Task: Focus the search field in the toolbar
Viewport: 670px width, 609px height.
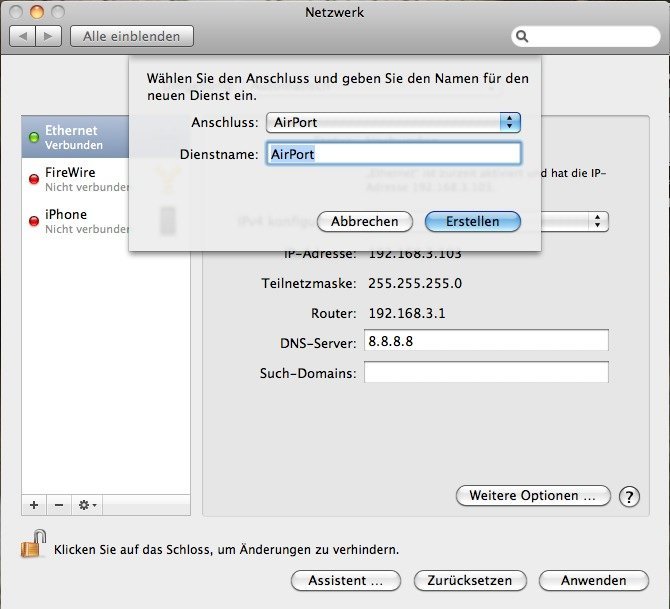Action: (x=586, y=36)
